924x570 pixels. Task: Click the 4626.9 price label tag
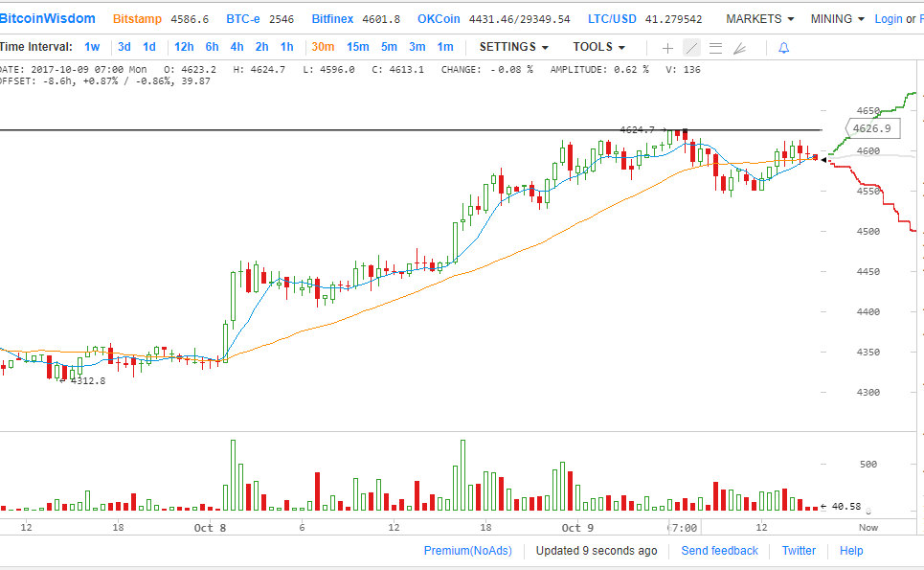coord(870,128)
